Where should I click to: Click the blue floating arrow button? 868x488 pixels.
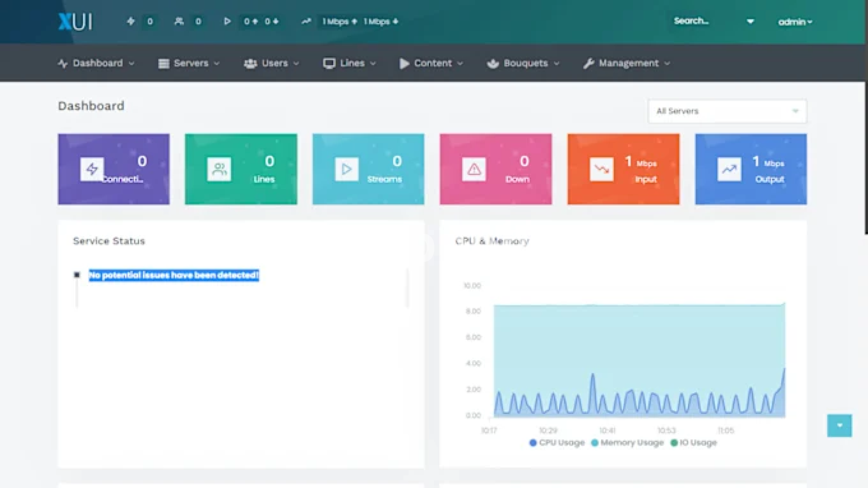point(839,426)
